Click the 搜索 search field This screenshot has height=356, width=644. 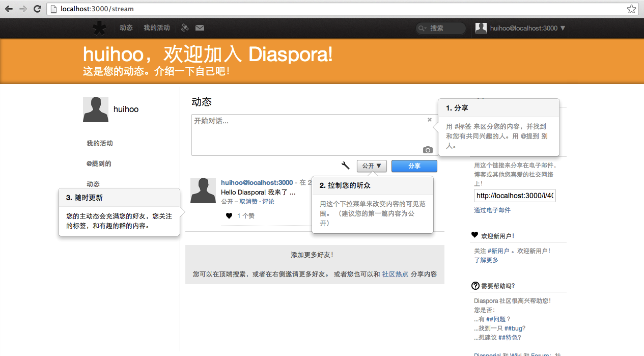pos(443,29)
